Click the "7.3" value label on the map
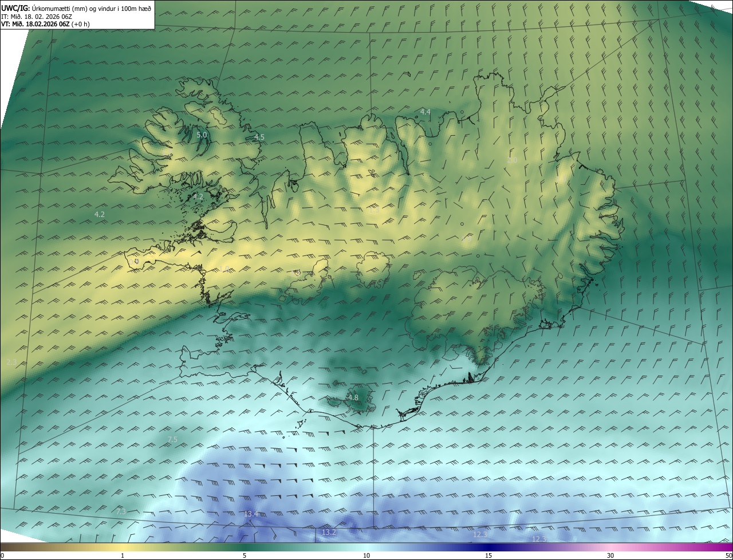 (x=120, y=511)
